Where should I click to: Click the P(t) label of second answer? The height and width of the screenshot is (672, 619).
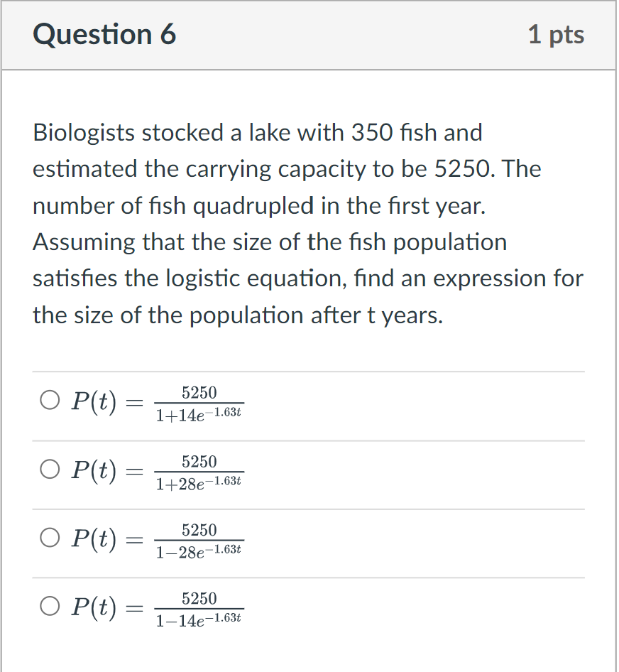(x=94, y=470)
